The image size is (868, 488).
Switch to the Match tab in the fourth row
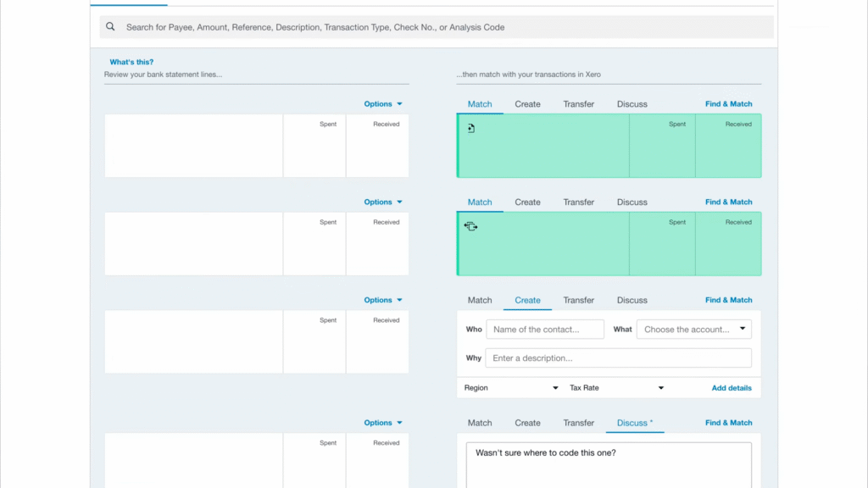click(x=480, y=423)
